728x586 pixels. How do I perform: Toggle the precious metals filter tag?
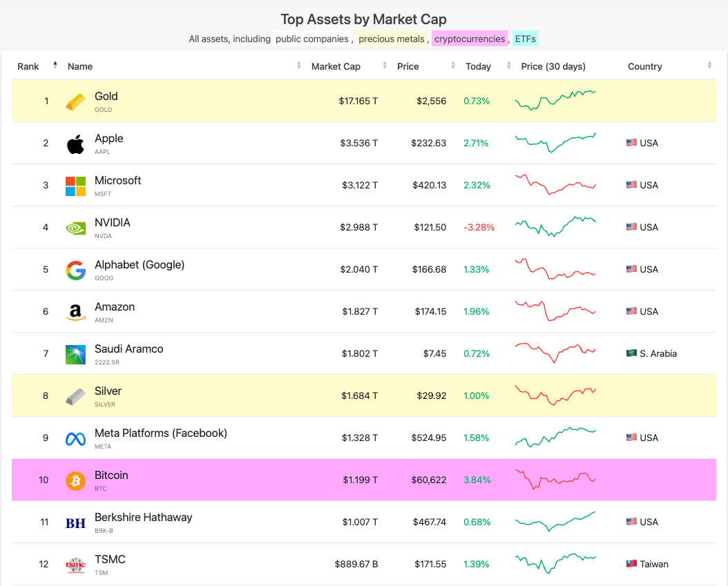392,39
